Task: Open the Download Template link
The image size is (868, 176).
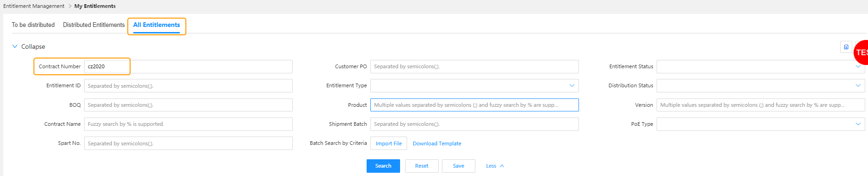Action: tap(437, 143)
